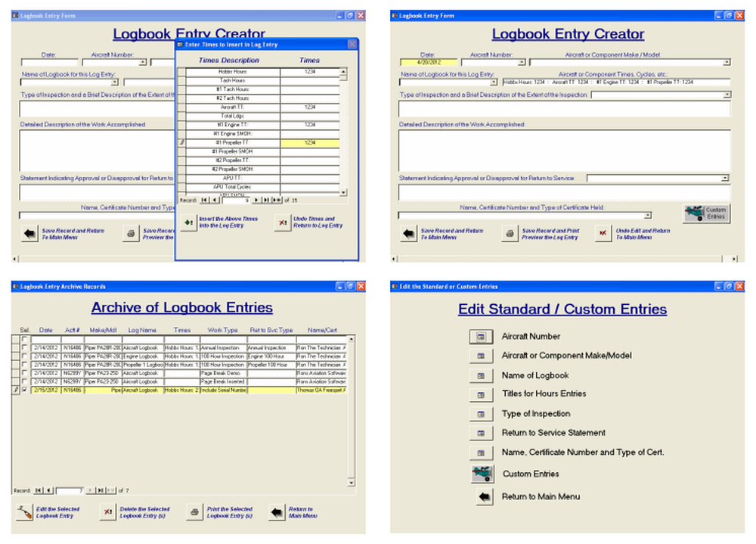Screen dimensions: 756x544
Task: Click the Undo Times and Return to Log Entry icon
Action: (283, 222)
